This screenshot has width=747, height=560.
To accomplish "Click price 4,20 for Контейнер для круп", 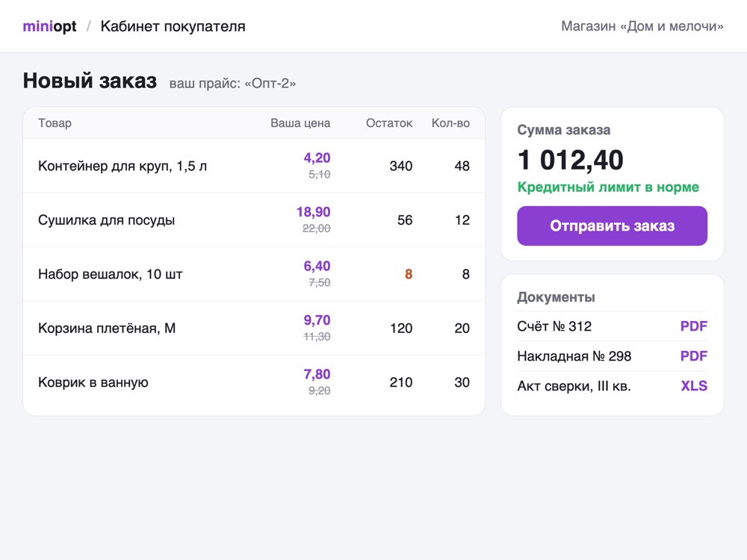I will click(317, 158).
